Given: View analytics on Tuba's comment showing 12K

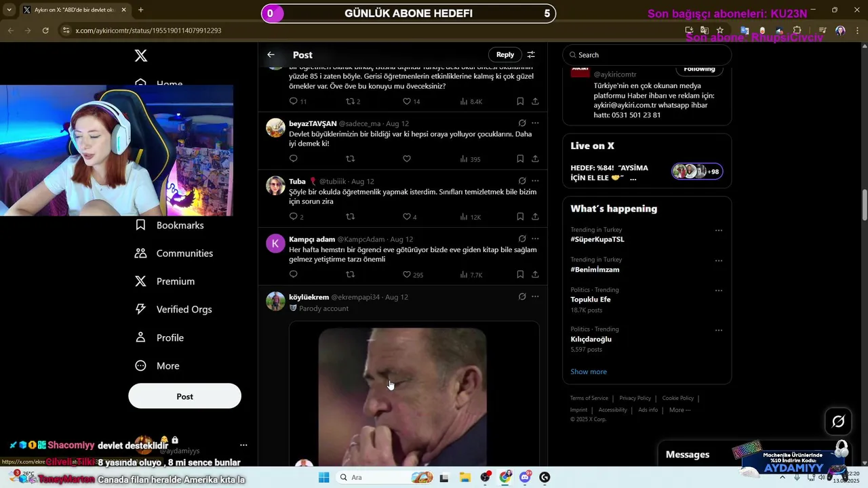Looking at the screenshot, I should tap(471, 217).
